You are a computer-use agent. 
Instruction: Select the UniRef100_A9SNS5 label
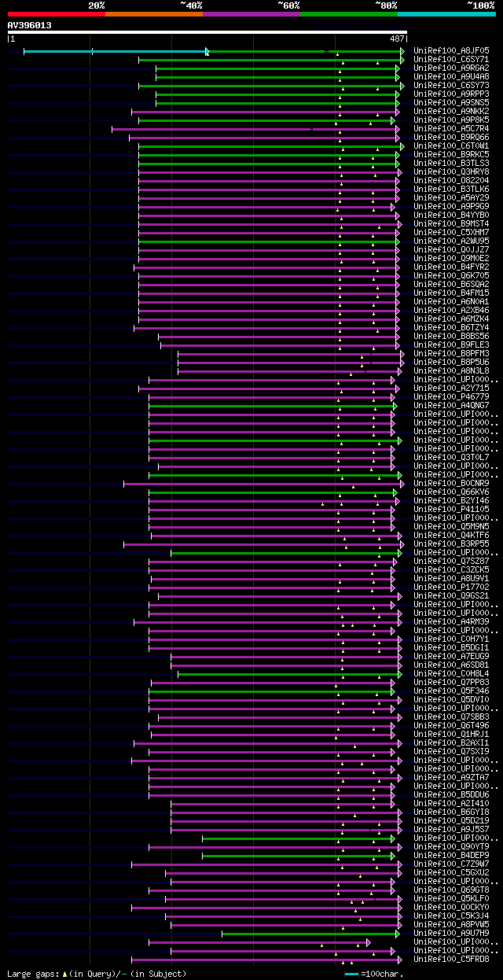coord(452,103)
